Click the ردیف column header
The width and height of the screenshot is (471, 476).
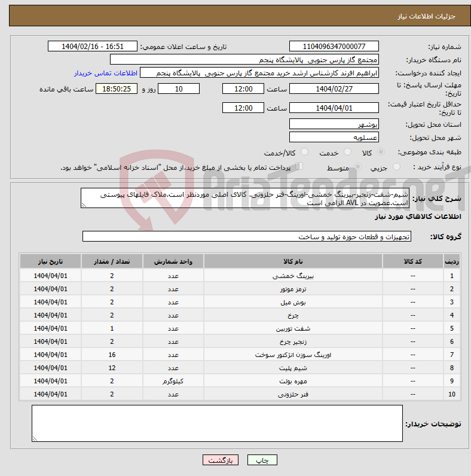click(x=452, y=261)
